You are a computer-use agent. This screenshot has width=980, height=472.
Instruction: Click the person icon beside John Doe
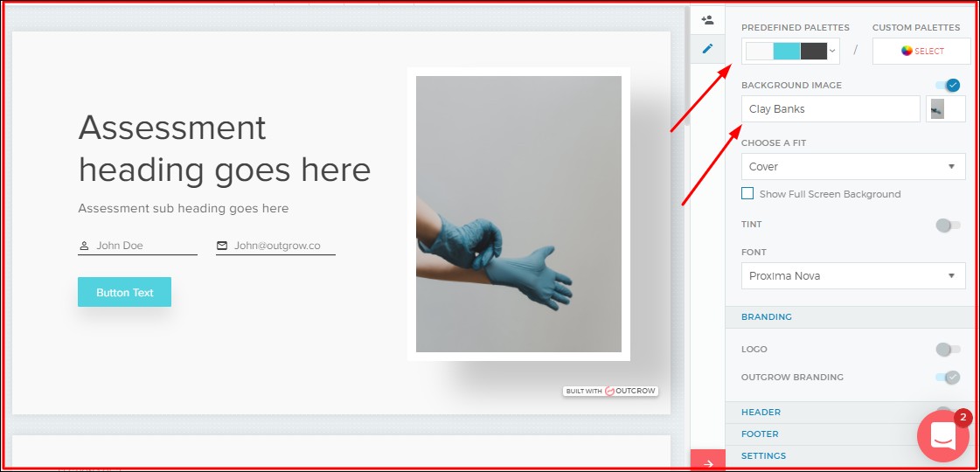[85, 246]
